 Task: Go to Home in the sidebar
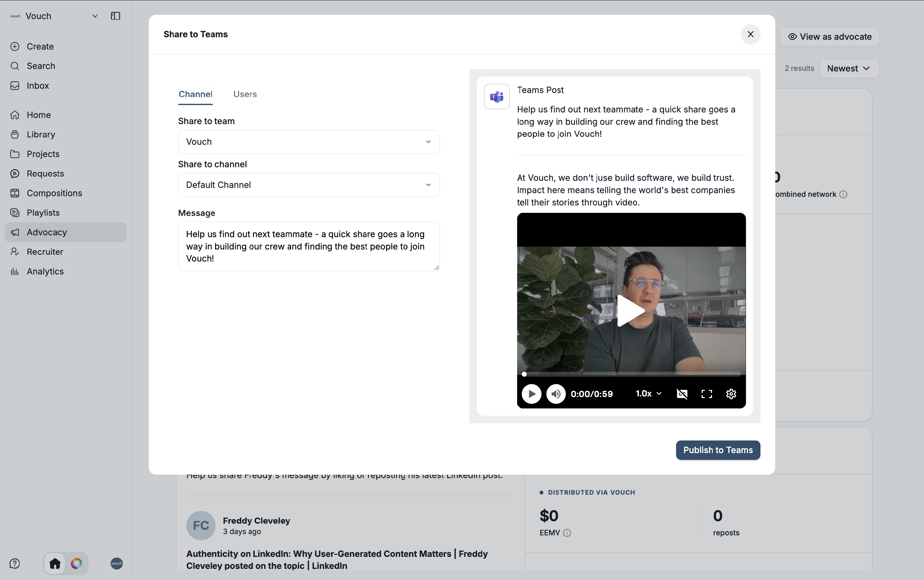click(x=66, y=115)
